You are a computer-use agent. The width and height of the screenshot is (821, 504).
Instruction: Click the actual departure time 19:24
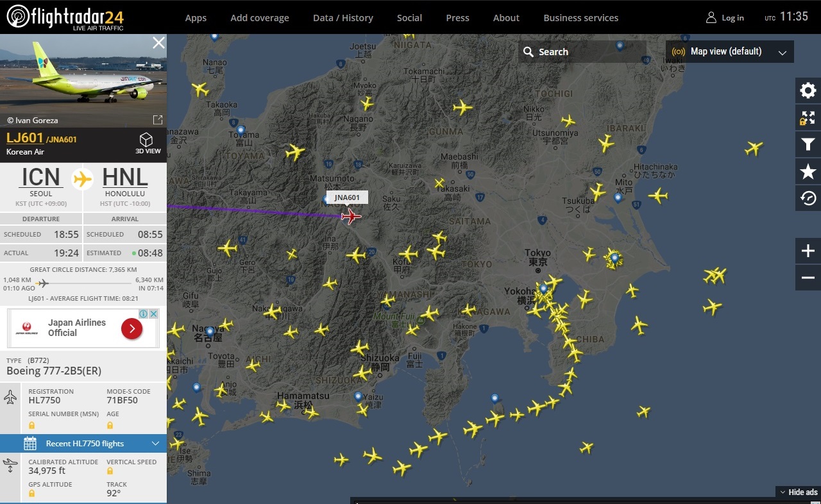click(66, 253)
